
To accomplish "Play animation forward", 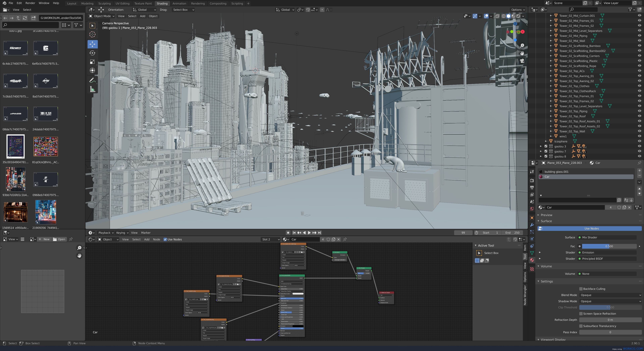I will (309, 233).
